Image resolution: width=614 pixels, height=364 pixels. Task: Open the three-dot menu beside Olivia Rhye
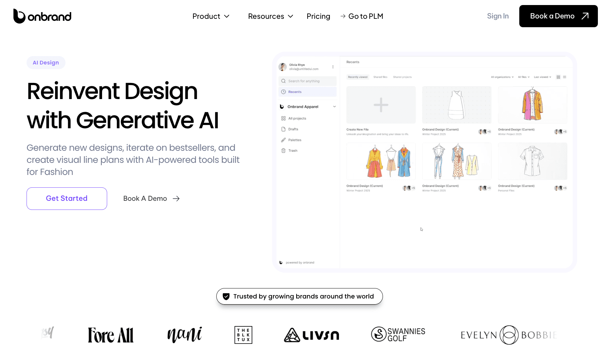333,67
